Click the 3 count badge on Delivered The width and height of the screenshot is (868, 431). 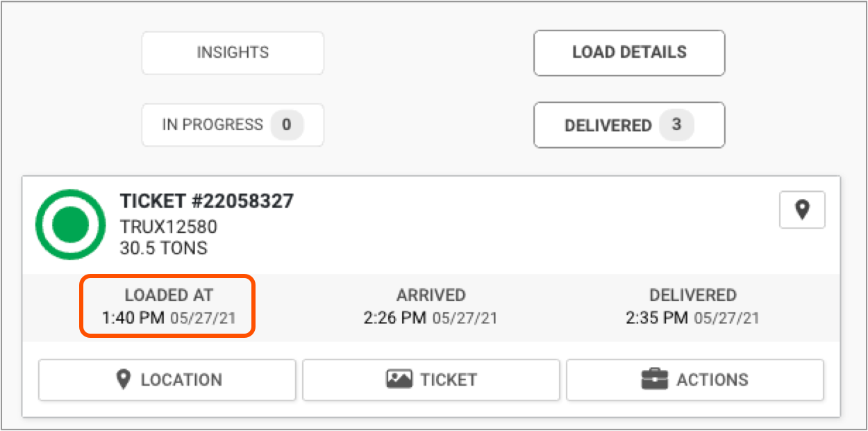pyautogui.click(x=676, y=125)
